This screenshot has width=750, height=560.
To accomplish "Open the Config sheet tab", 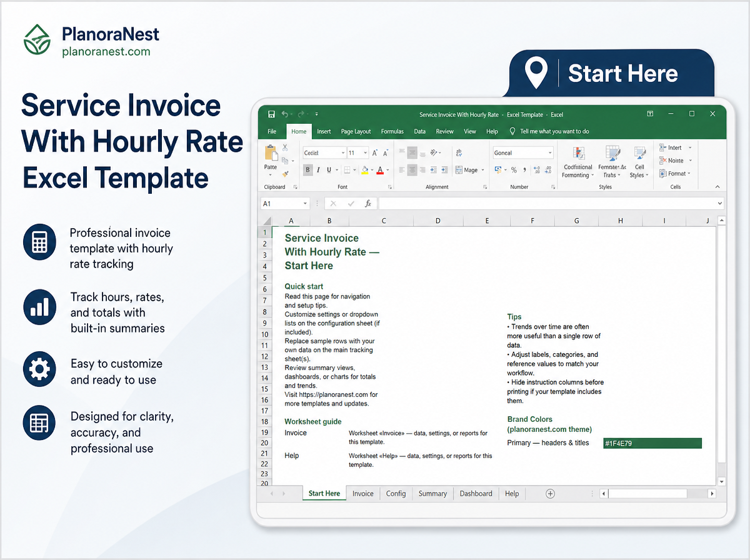I will click(x=396, y=494).
